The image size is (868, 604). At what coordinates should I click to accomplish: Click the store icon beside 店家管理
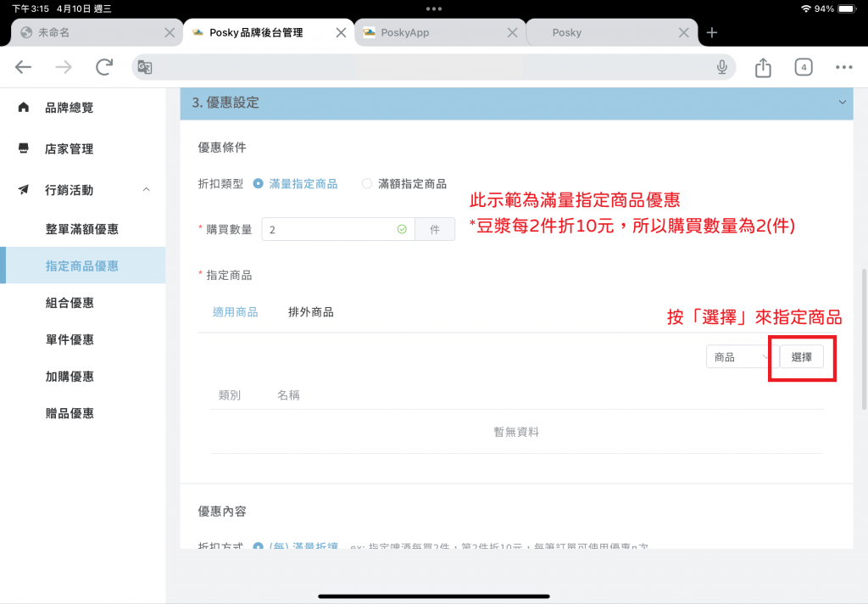coord(23,148)
